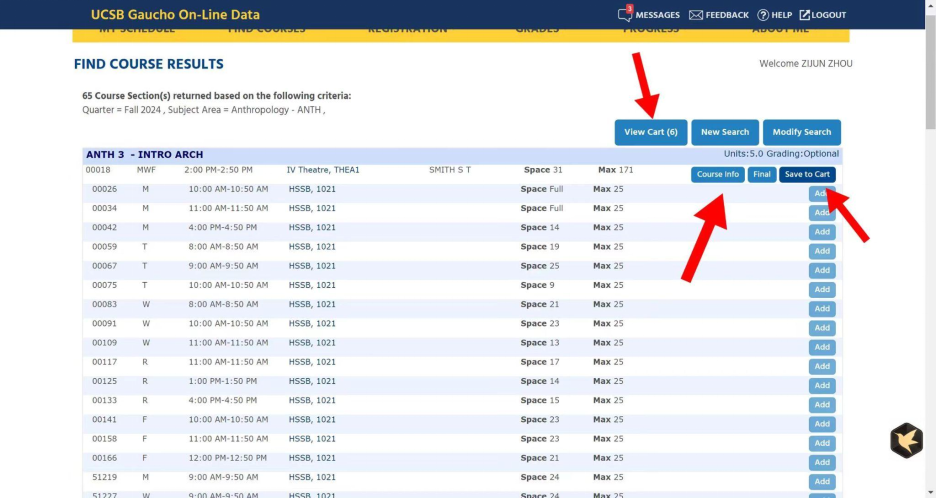Add section 00133 Thursday 4:00 PM

coord(822,404)
